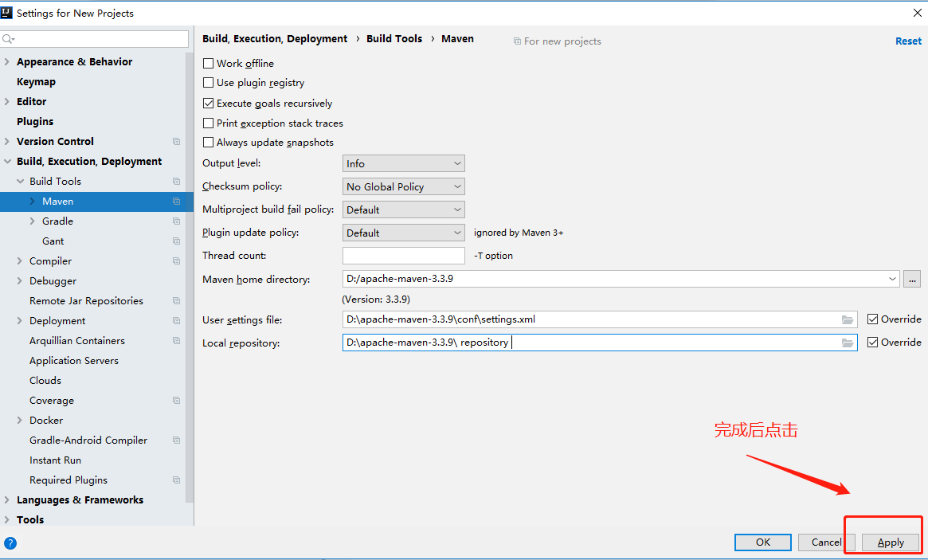Enable the Use plugin registry checkbox

point(209,83)
